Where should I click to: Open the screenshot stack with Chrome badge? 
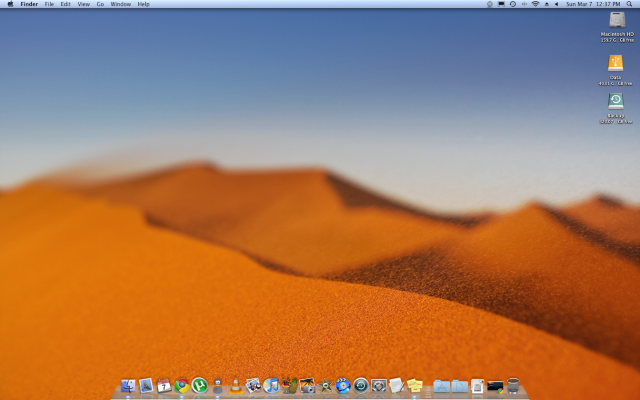[495, 387]
